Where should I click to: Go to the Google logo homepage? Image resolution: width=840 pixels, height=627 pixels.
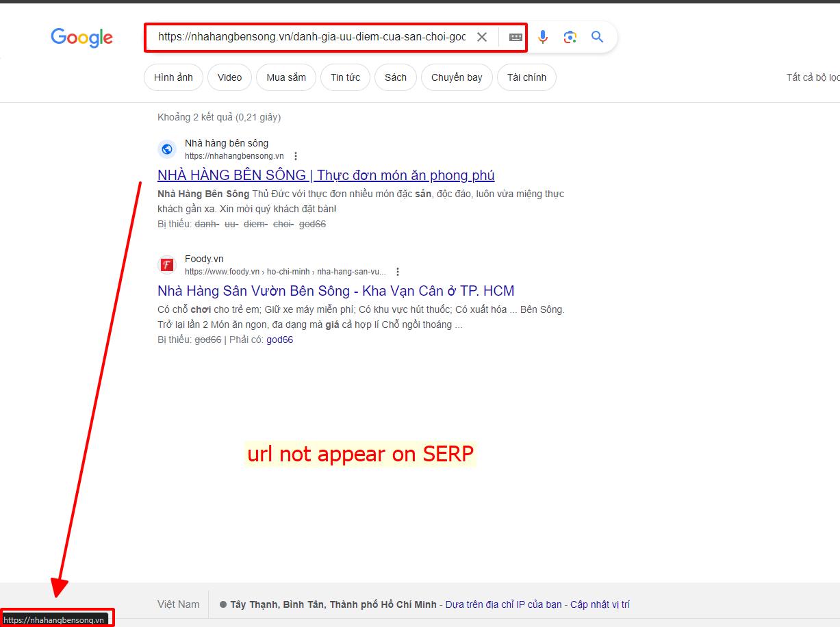81,37
